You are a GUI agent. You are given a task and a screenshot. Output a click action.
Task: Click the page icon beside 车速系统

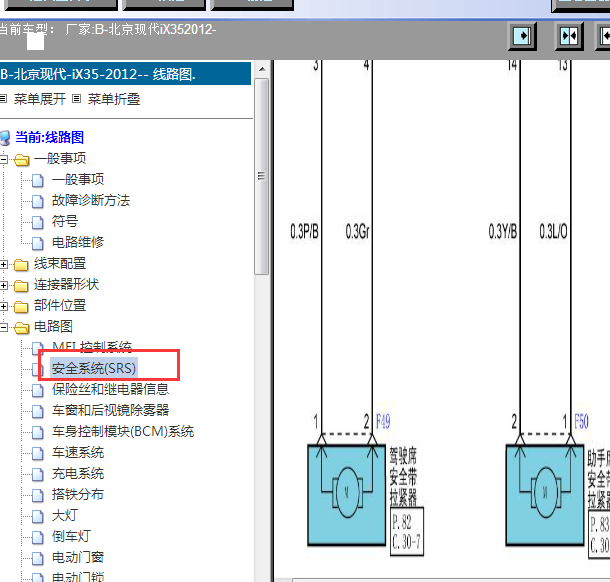[x=37, y=454]
